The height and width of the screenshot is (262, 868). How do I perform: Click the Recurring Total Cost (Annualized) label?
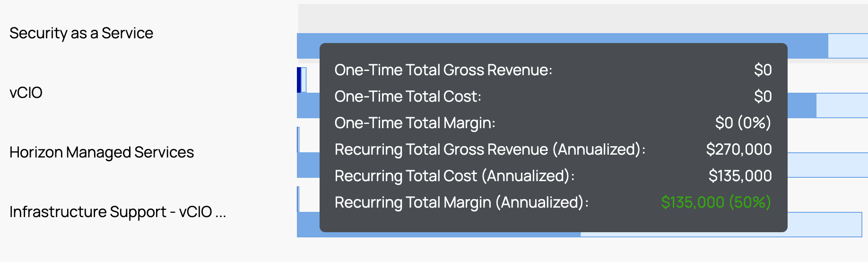coord(454,176)
